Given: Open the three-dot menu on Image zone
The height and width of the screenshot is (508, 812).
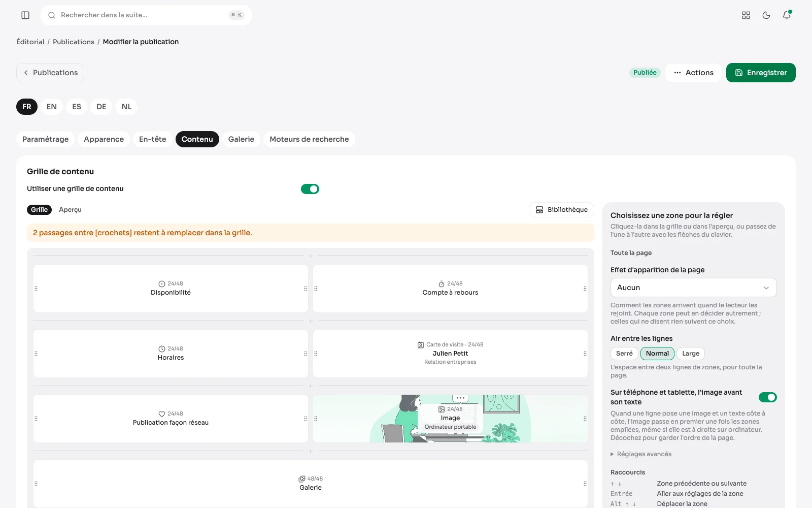Looking at the screenshot, I should tap(460, 398).
